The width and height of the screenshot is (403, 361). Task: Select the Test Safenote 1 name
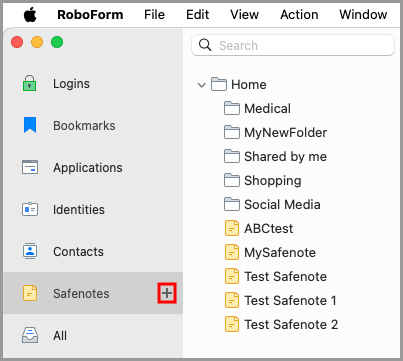point(290,301)
